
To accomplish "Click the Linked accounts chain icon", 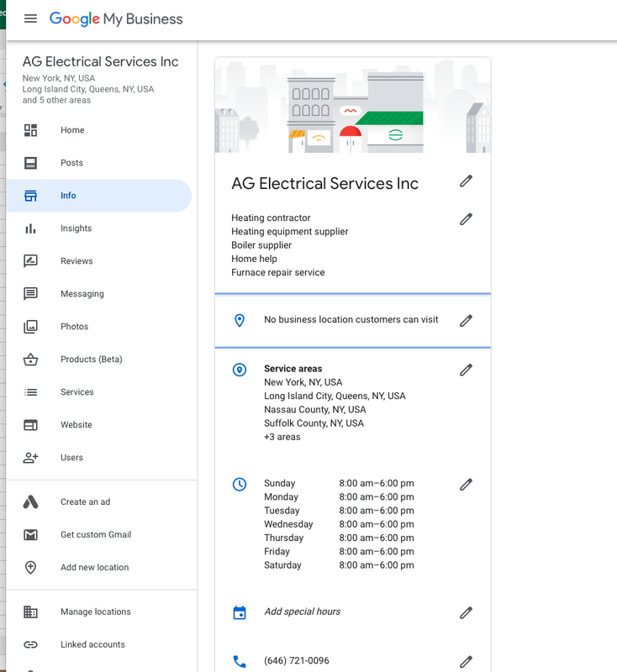I will coord(30,644).
